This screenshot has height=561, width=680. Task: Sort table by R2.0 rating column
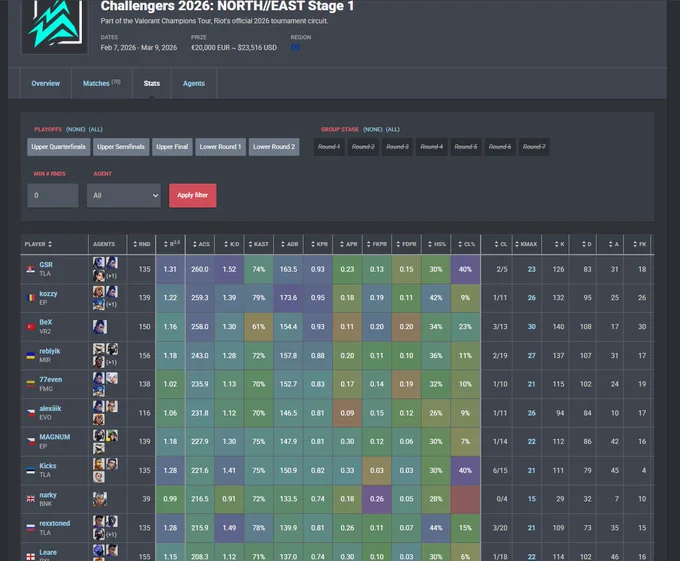[x=172, y=244]
